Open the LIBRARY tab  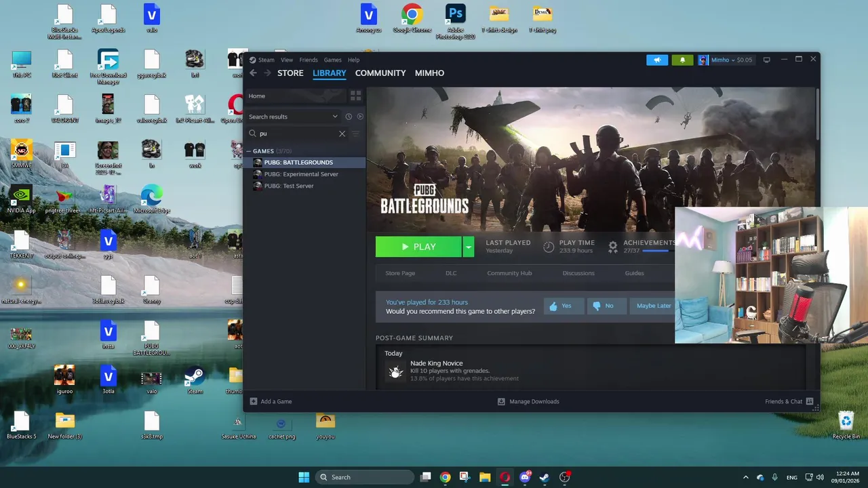[330, 73]
